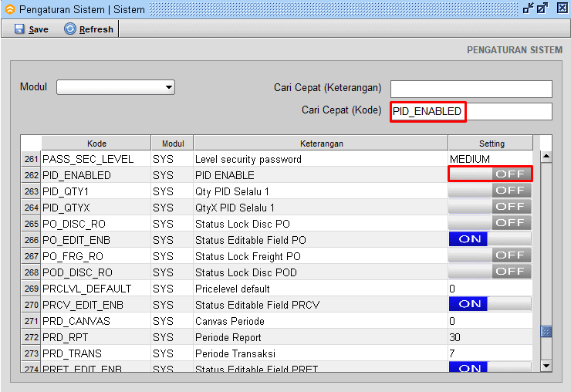Click the Setting column header
This screenshot has width=571, height=392.
[491, 144]
